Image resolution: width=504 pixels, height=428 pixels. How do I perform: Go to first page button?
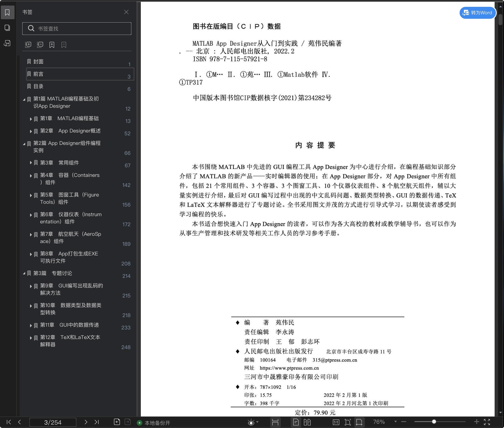[x=9, y=422]
